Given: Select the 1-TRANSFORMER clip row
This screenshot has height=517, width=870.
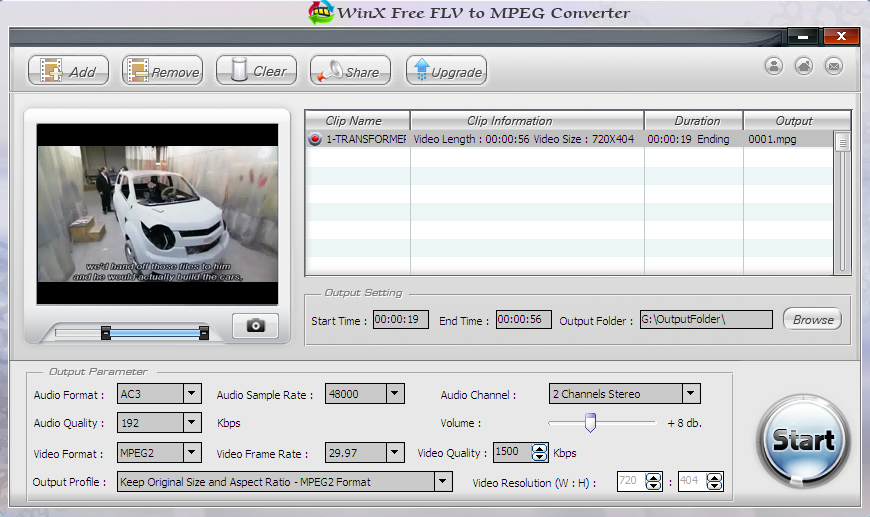Looking at the screenshot, I should click(569, 139).
